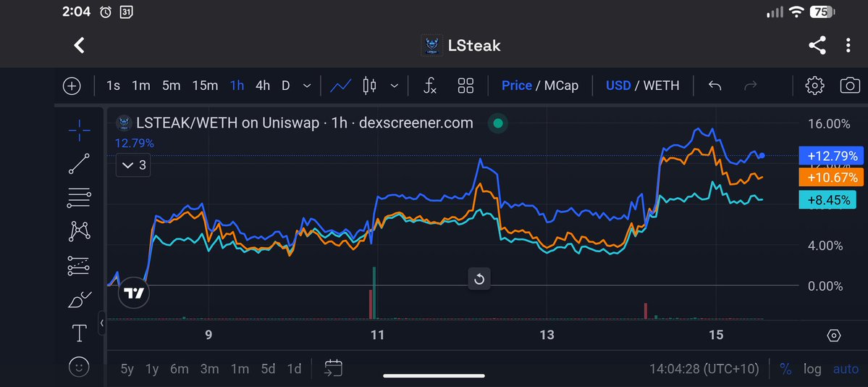Click the date label 9 on time axis
Viewport: 868px width, 387px height.
tap(208, 335)
